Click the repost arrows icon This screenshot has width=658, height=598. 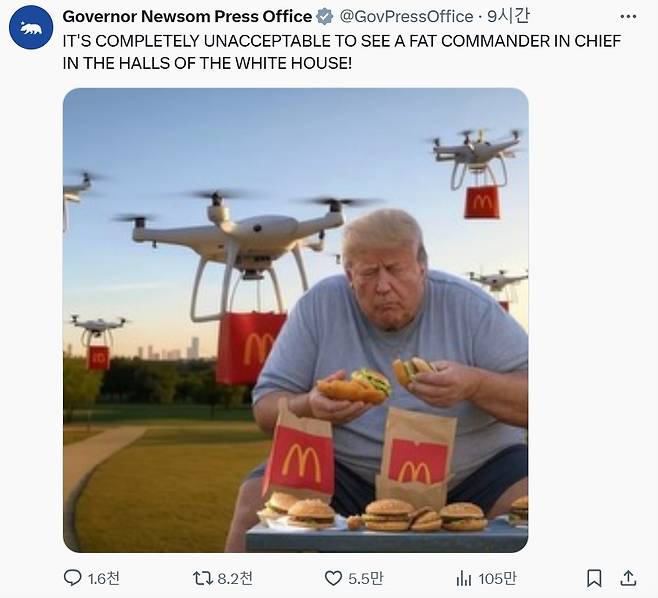pos(203,577)
